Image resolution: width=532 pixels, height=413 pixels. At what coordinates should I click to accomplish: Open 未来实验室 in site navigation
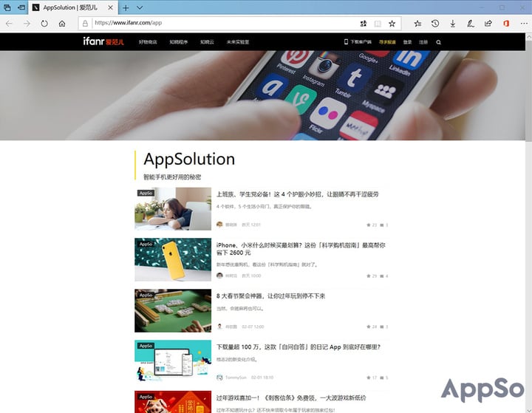[238, 42]
